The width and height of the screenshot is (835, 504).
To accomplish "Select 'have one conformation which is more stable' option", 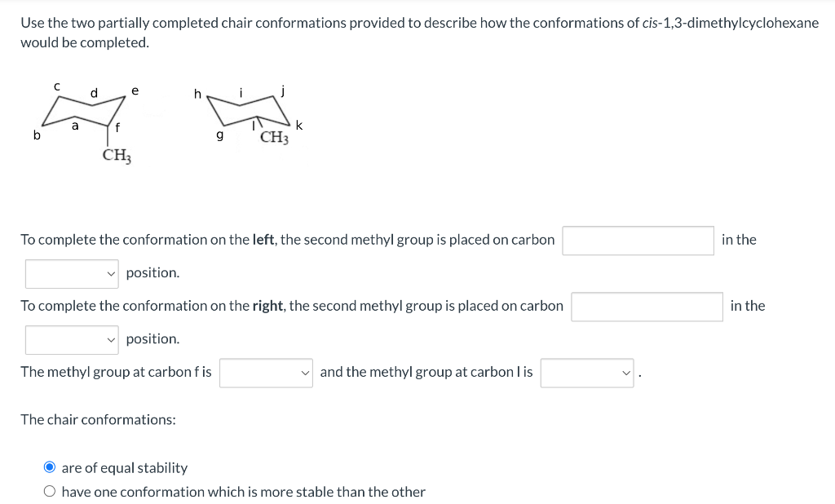I will [50, 490].
